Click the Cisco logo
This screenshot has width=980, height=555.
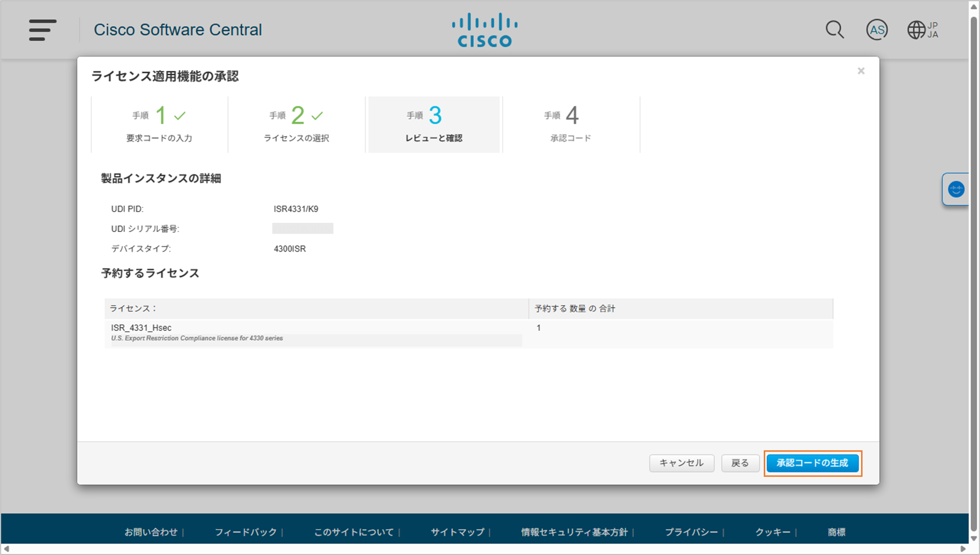485,30
